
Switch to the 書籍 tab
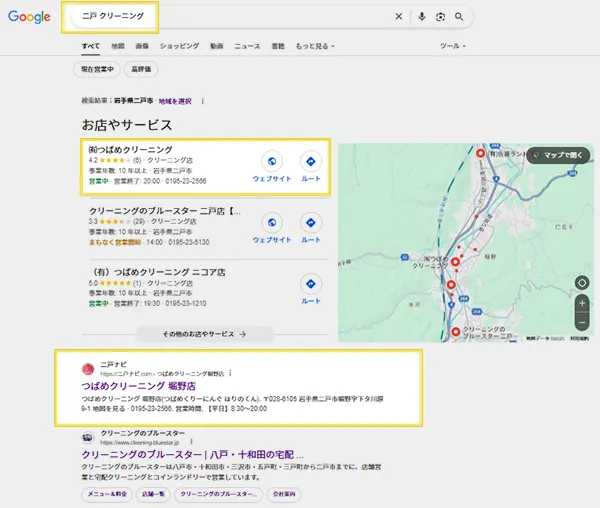(278, 46)
